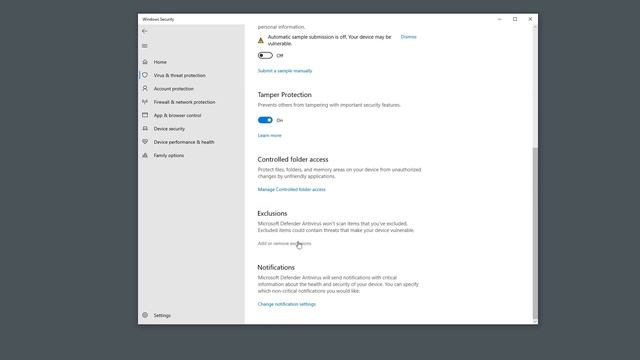The width and height of the screenshot is (640, 360).
Task: Close the Windows Security window
Action: 530,19
